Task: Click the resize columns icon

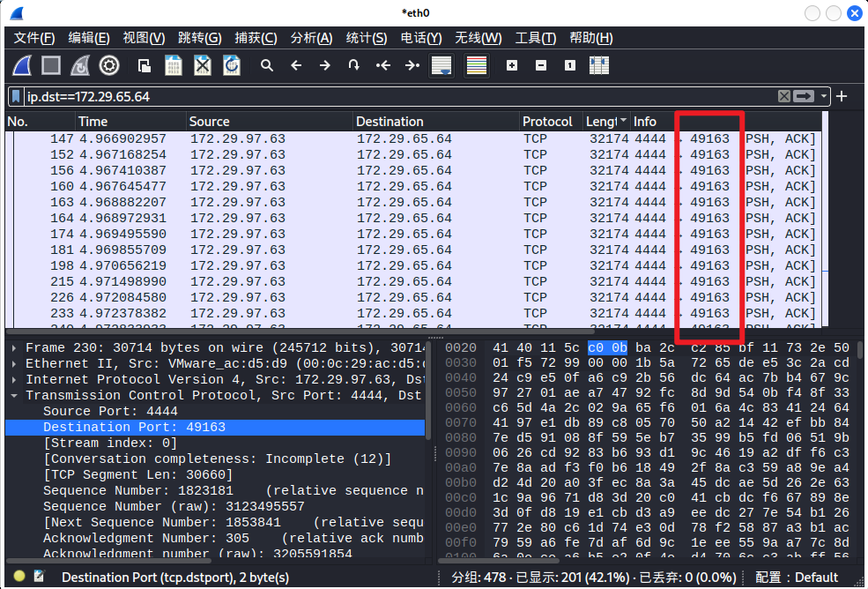Action: (x=599, y=65)
